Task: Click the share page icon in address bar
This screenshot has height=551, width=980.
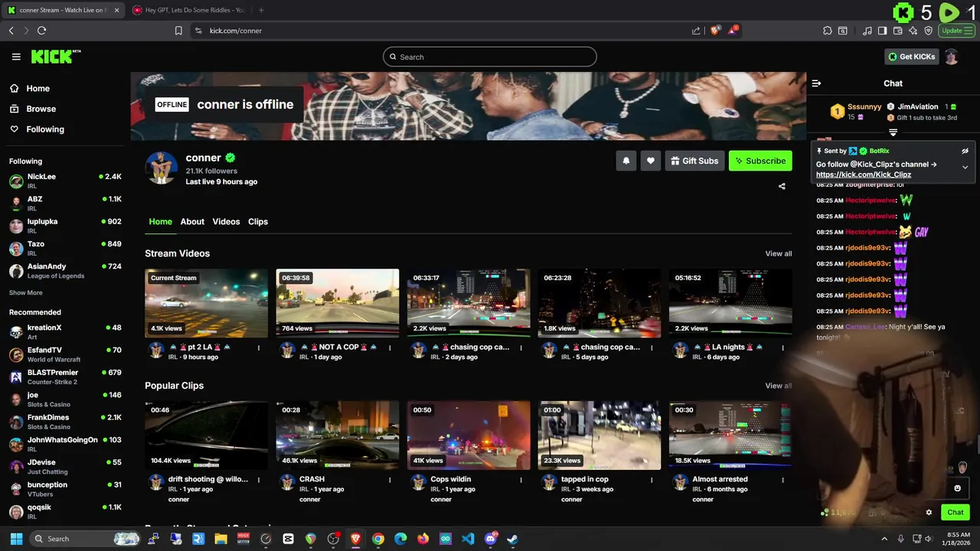Action: tap(696, 31)
